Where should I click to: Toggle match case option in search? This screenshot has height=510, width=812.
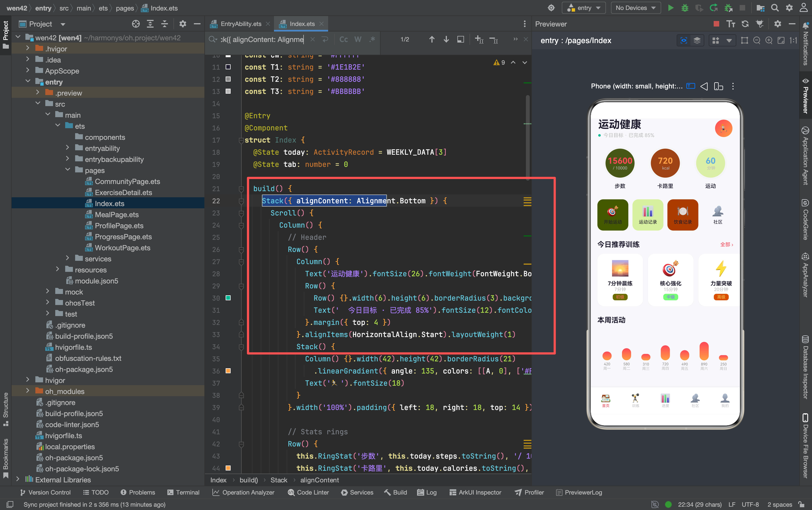(343, 40)
